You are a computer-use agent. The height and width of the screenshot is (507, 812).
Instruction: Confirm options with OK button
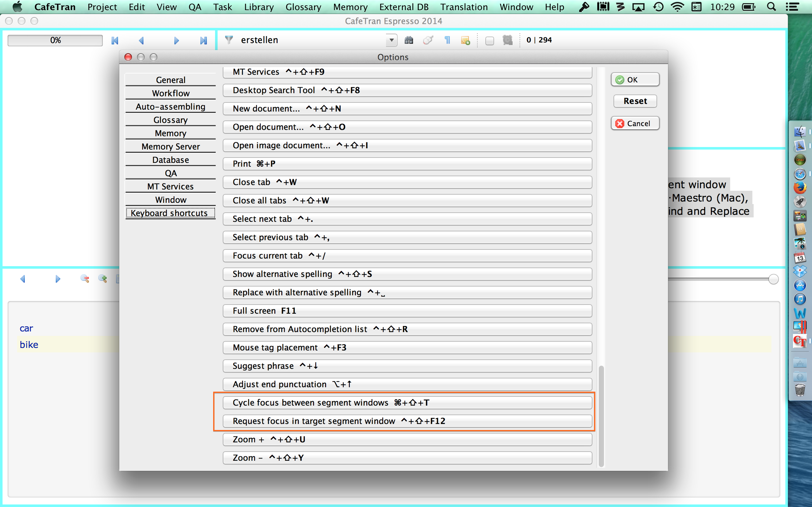(x=635, y=80)
